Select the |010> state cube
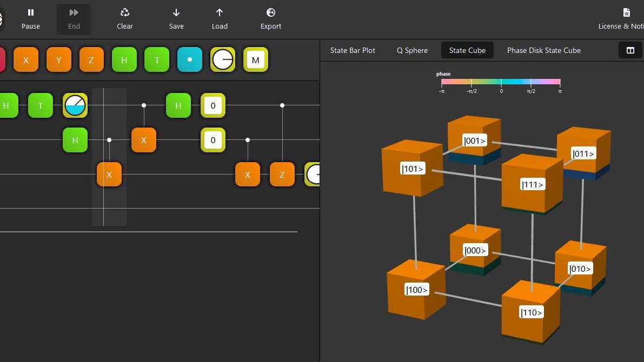The width and height of the screenshot is (644, 362). point(580,268)
